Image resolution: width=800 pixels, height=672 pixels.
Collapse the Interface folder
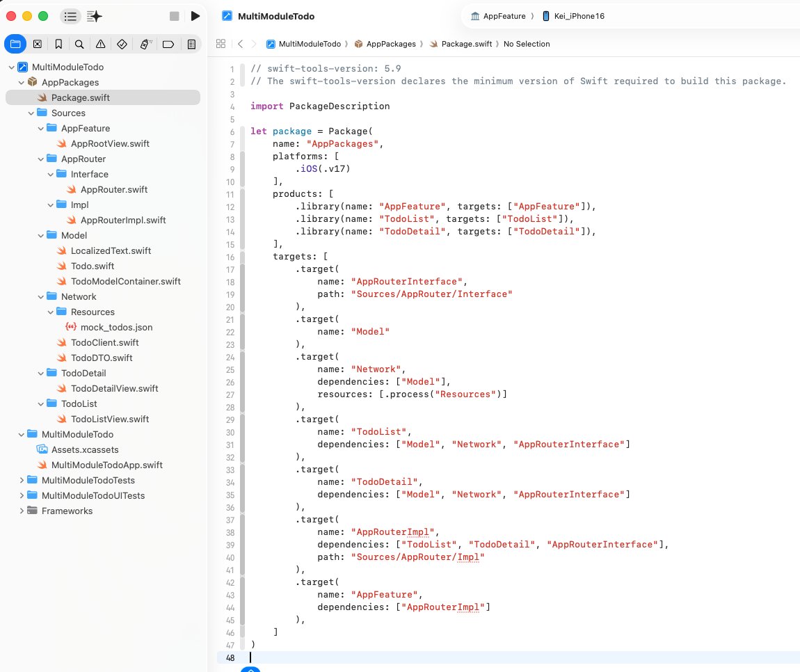[50, 174]
